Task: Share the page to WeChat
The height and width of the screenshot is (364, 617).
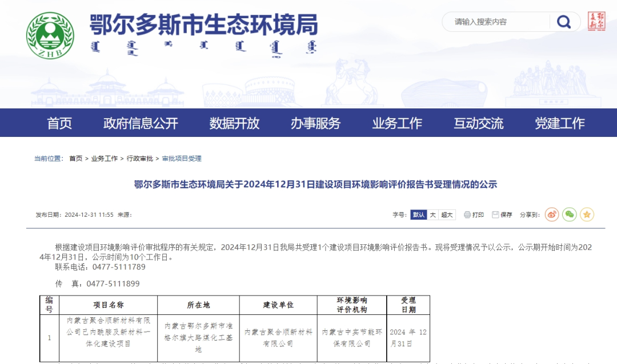Action: coord(569,215)
